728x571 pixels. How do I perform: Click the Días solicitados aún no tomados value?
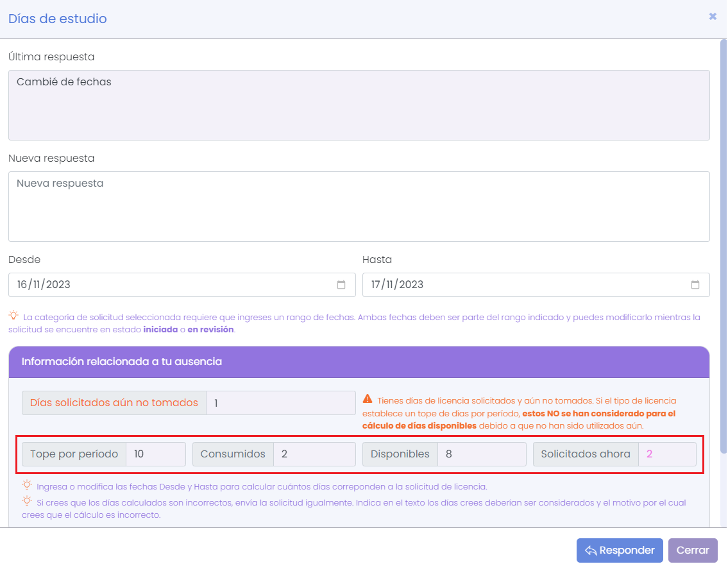[x=280, y=403]
